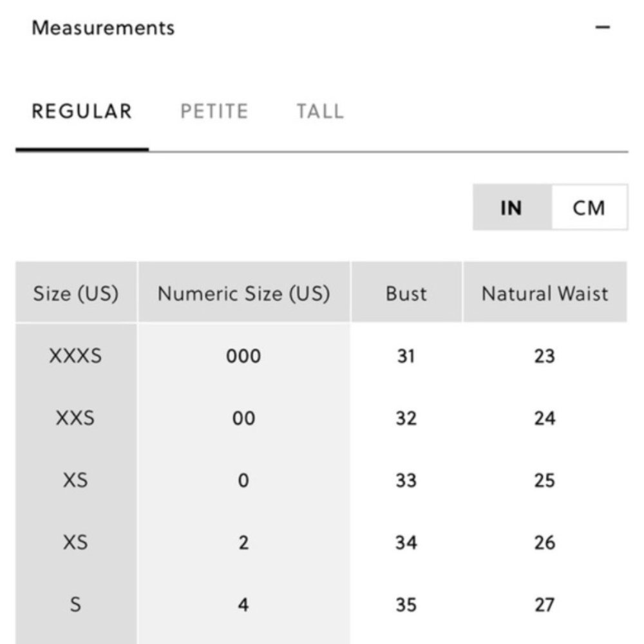Click the Numeric Size (US) column header
The height and width of the screenshot is (644, 644).
244,292
